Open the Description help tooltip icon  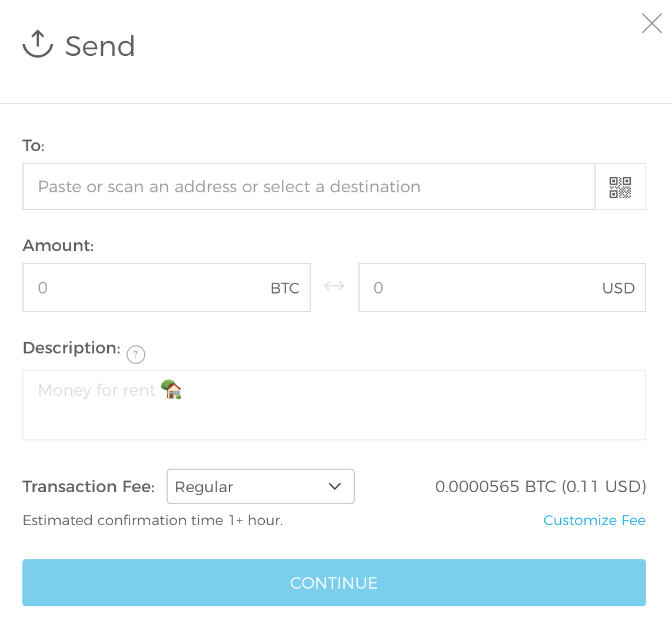(x=136, y=355)
